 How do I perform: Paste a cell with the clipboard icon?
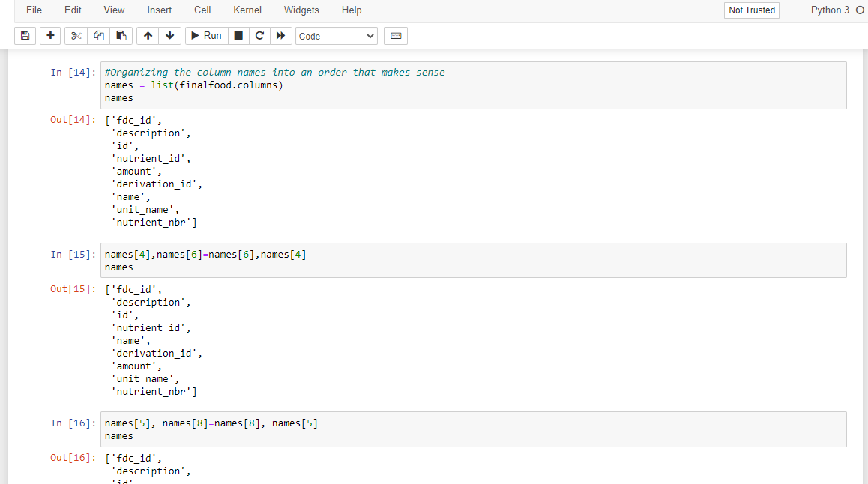(x=121, y=35)
